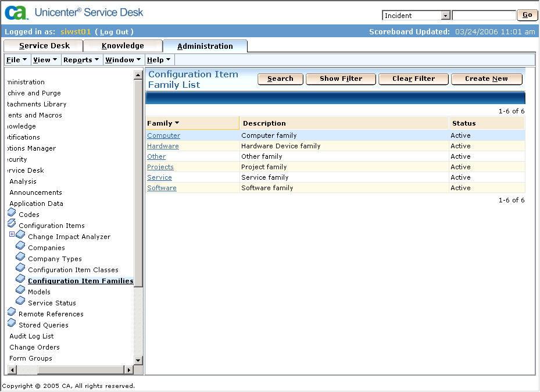This screenshot has width=540, height=392.
Task: Click the search text field beside Go
Action: [484, 16]
